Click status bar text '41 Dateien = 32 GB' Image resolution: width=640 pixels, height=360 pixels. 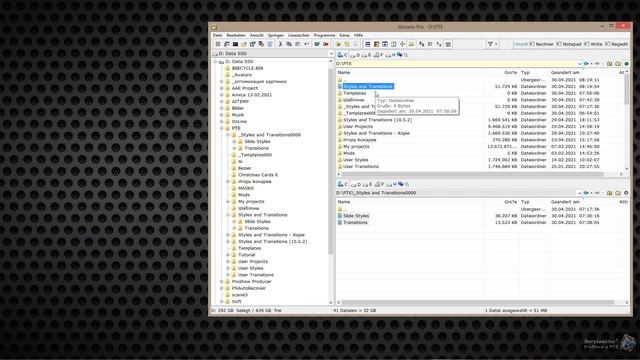354,311
